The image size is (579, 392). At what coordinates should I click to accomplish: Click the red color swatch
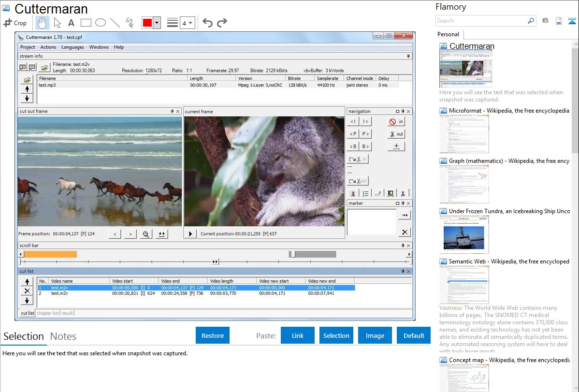[147, 23]
